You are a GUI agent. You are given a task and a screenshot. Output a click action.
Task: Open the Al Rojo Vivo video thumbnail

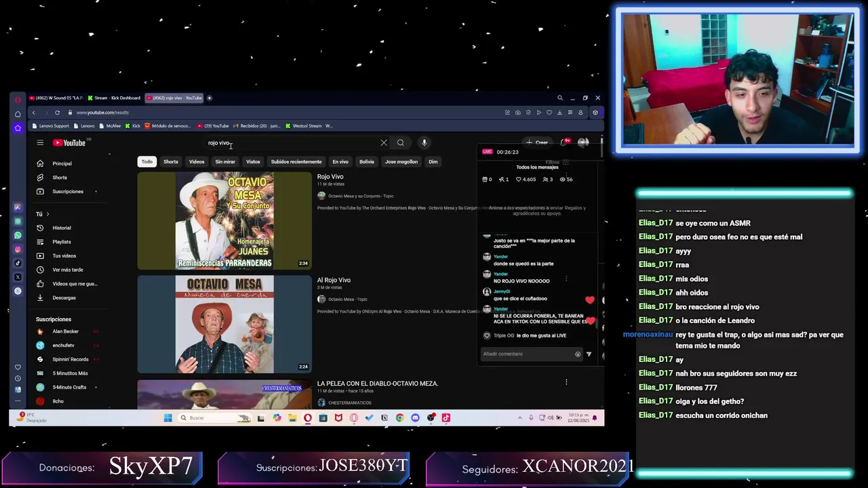point(224,324)
